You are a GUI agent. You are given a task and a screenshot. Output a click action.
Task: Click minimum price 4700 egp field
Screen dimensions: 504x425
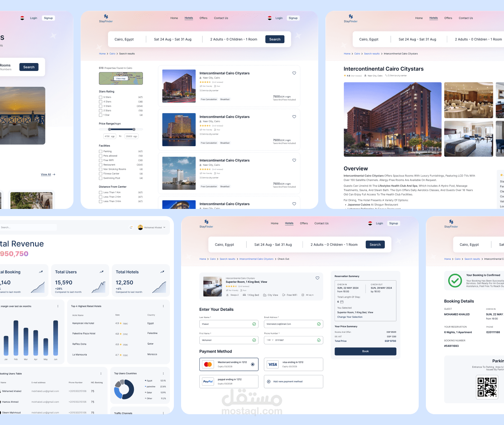coord(110,136)
